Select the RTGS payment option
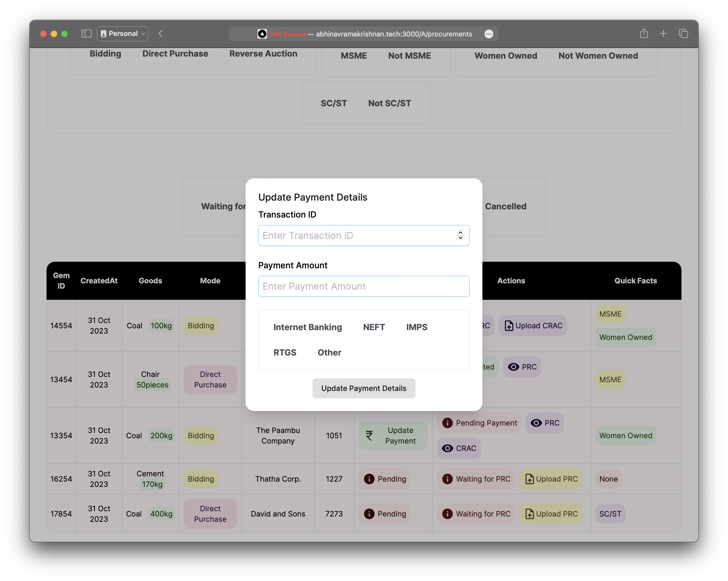 pyautogui.click(x=285, y=352)
